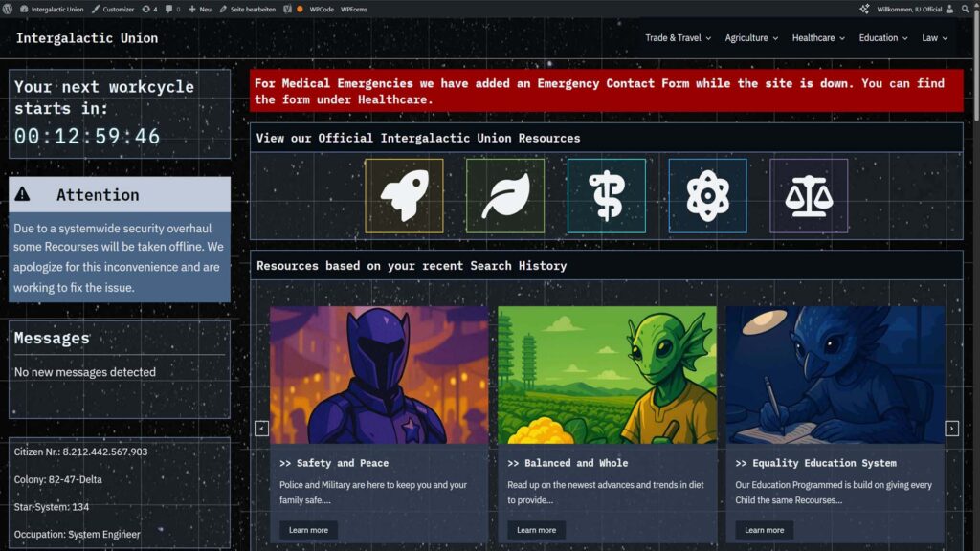Click the workcycle countdown timer 00:12:59:46

tap(87, 136)
